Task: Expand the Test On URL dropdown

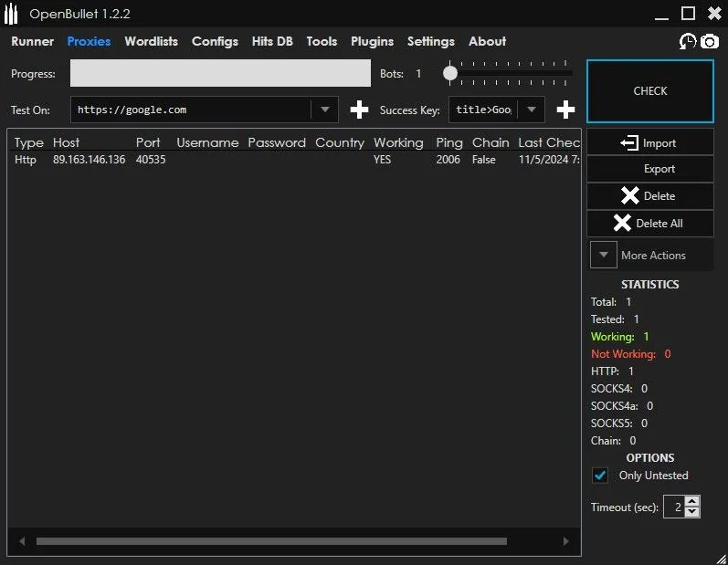Action: click(x=325, y=110)
